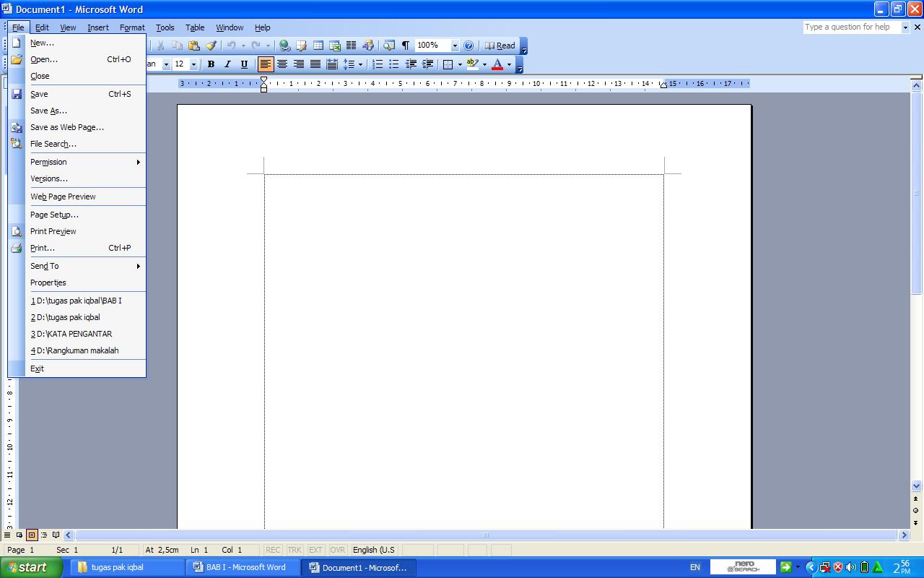This screenshot has width=924, height=578.
Task: Switch to Reading Layout mode
Action: pyautogui.click(x=503, y=45)
